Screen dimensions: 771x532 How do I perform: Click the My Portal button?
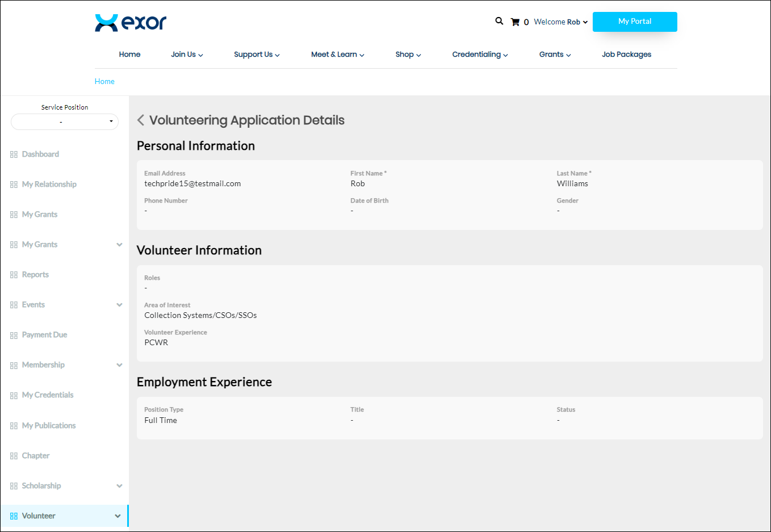(x=634, y=22)
